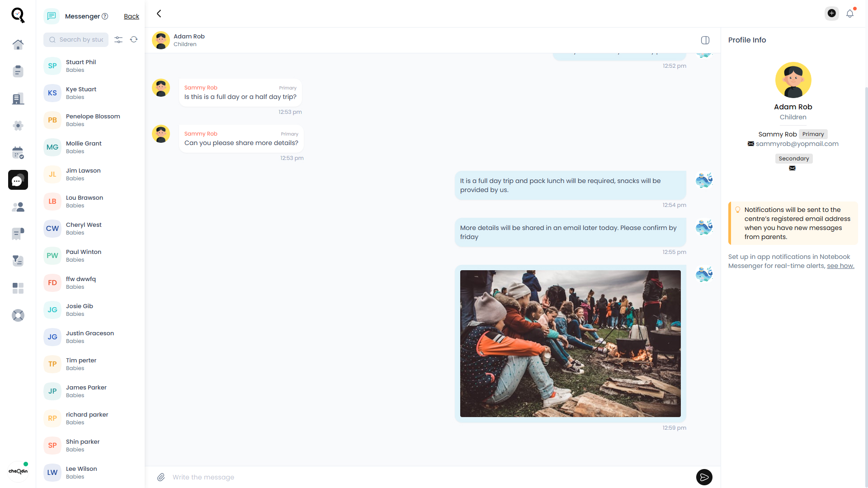Open Paul Winton conversation
This screenshot has height=488, width=868.
(90, 256)
